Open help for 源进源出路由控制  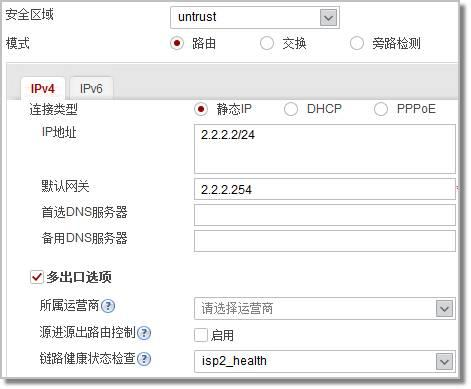[144, 333]
